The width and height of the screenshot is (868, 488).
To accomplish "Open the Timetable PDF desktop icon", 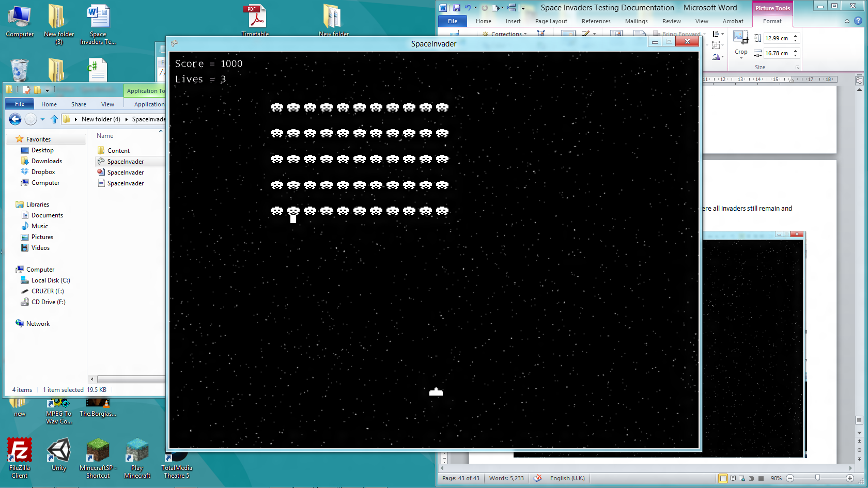I will (x=255, y=21).
